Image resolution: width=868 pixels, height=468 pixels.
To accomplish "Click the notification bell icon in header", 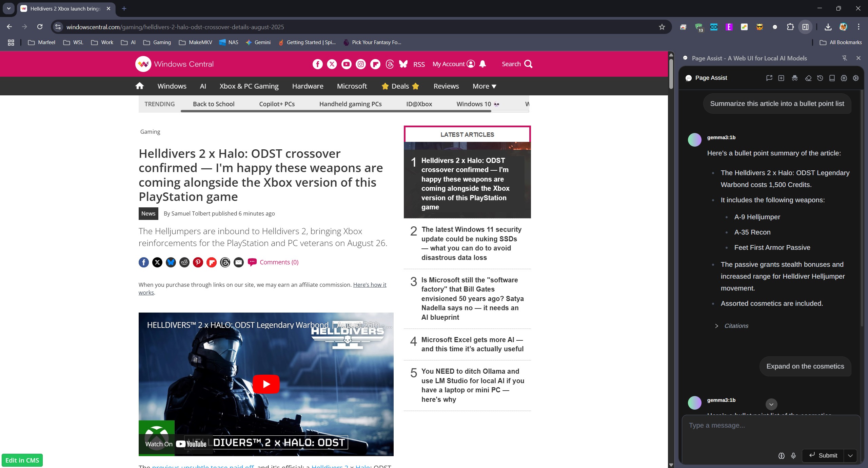I will 483,64.
